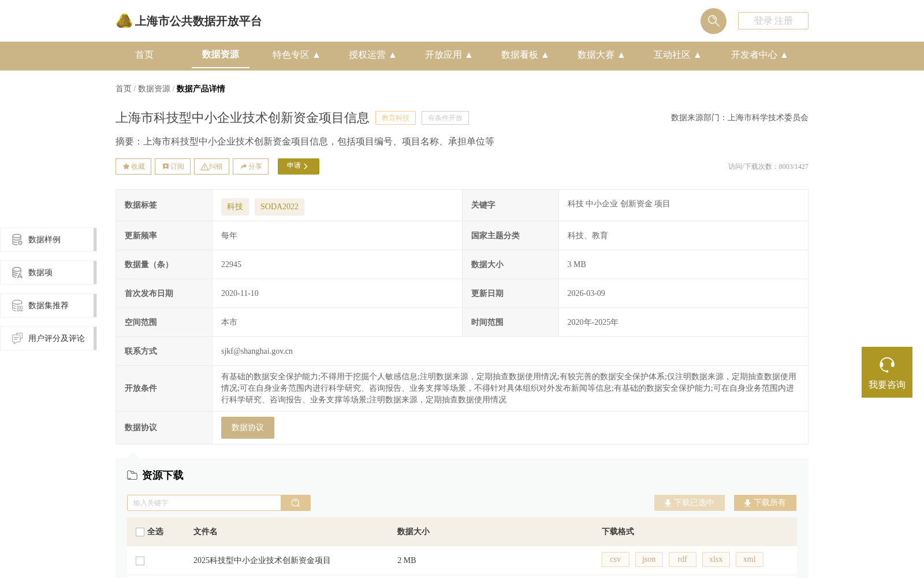This screenshot has width=924, height=578.
Task: Click contact email sjkf@shanghai.gov.cn
Action: [x=257, y=351]
